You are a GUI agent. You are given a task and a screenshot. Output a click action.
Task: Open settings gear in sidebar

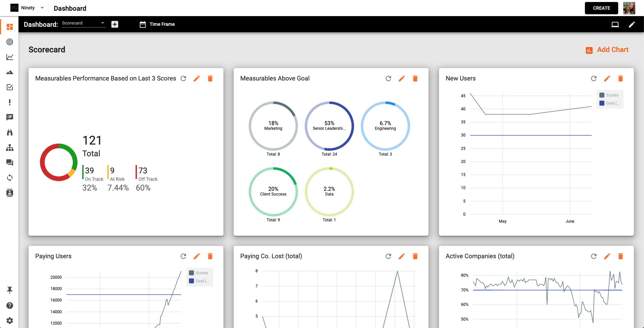tap(10, 321)
